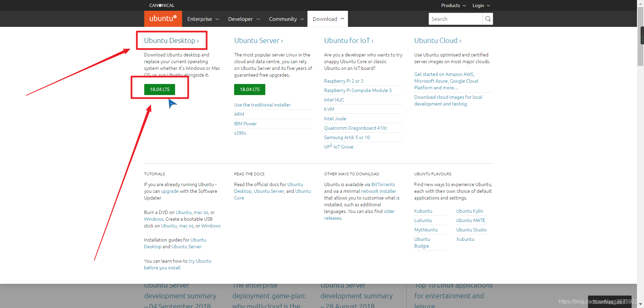The width and height of the screenshot is (644, 308).
Task: Click the scrollbar up arrow
Action: pos(640,3)
